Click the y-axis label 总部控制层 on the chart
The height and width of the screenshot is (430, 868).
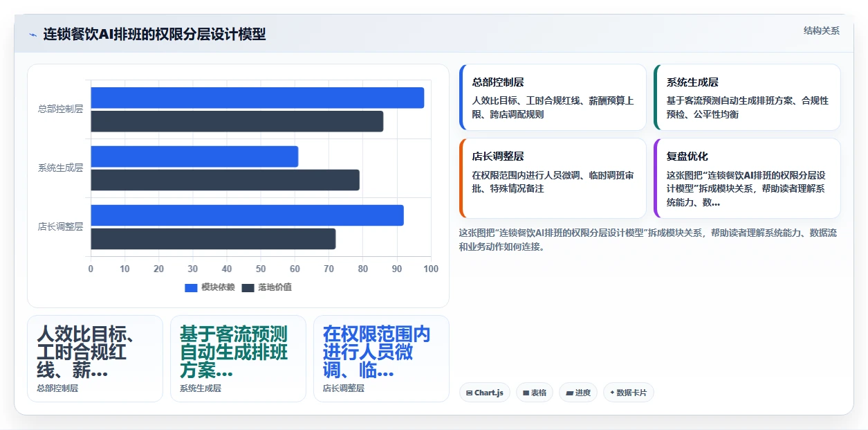[x=60, y=109]
